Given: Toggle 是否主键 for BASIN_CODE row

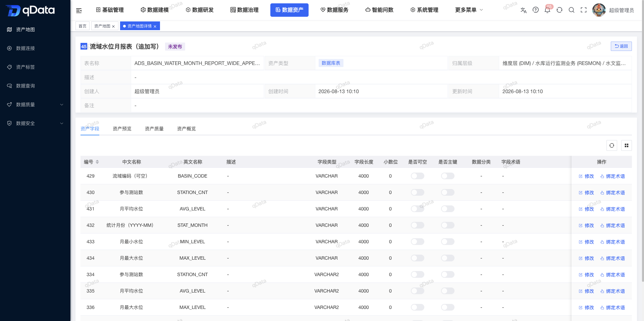Looking at the screenshot, I should click(448, 176).
